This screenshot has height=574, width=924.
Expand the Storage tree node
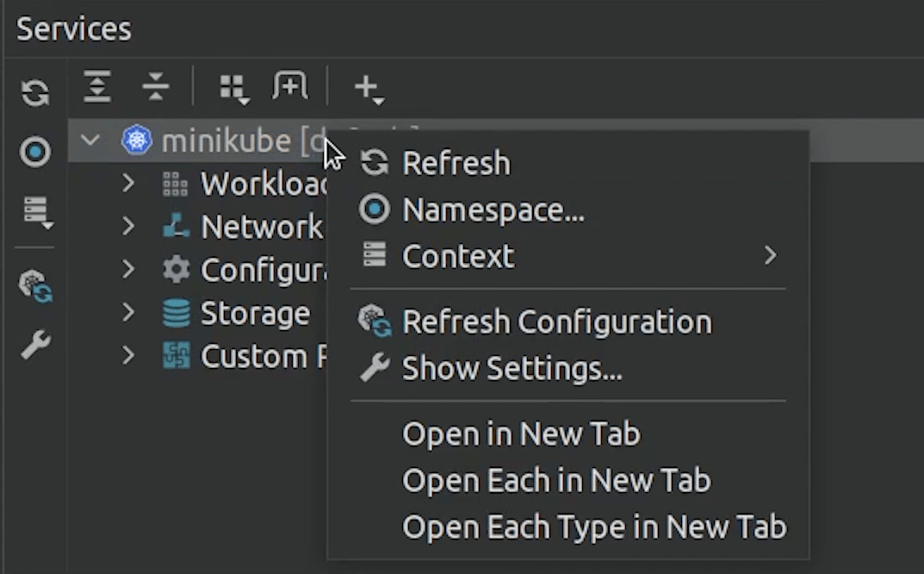point(128,313)
